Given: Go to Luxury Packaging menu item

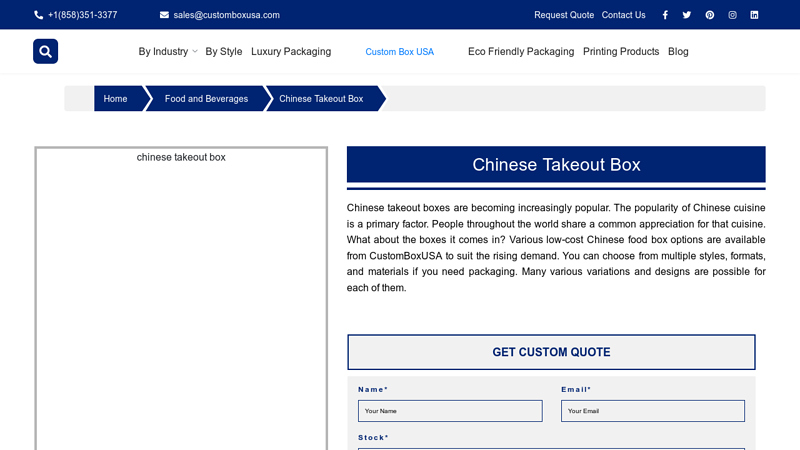Looking at the screenshot, I should point(291,51).
